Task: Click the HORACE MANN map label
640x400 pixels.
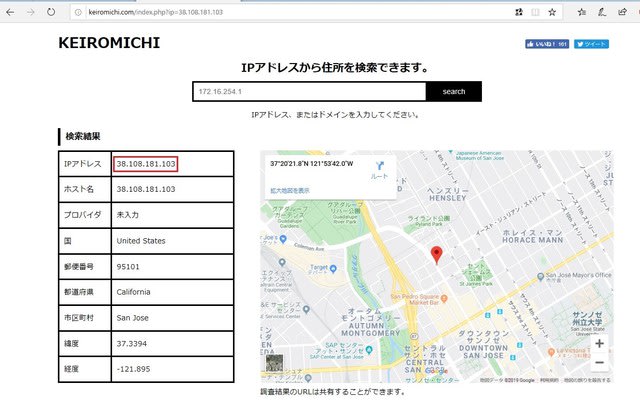Action: [533, 240]
